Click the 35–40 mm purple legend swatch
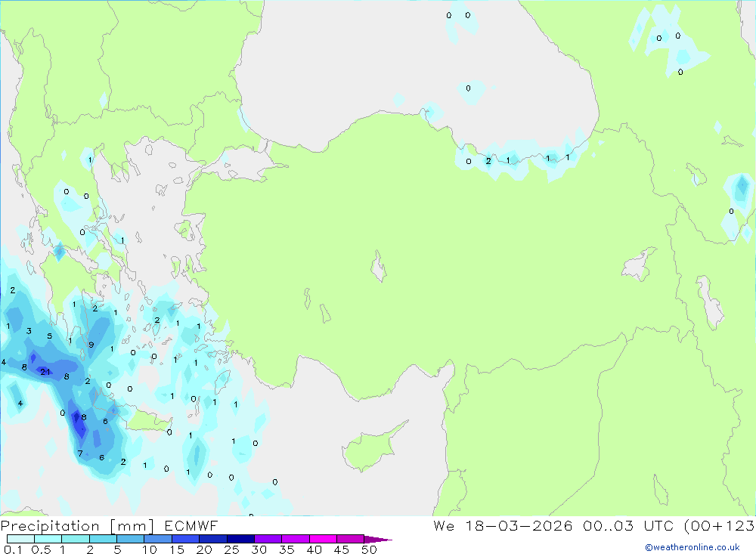Image resolution: width=756 pixels, height=554 pixels. [x=296, y=539]
